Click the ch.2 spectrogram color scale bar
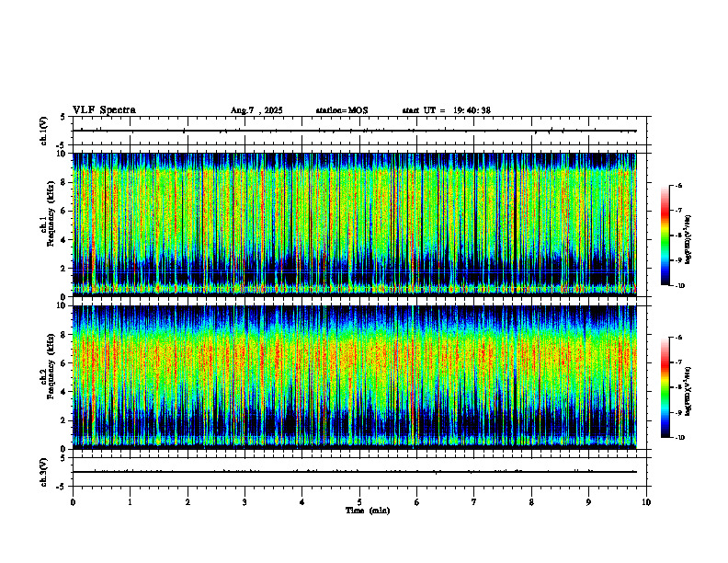 (665, 387)
